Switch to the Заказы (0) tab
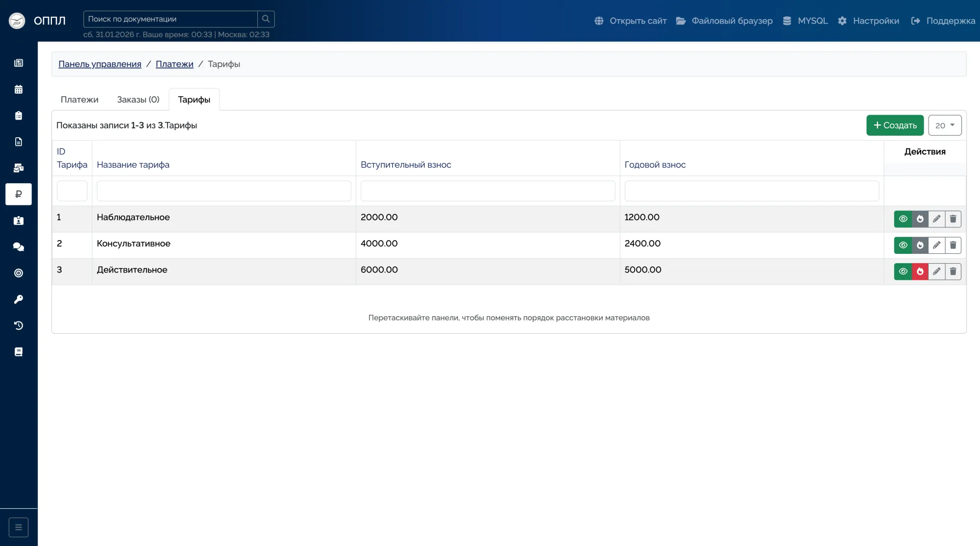This screenshot has height=546, width=980. [138, 99]
